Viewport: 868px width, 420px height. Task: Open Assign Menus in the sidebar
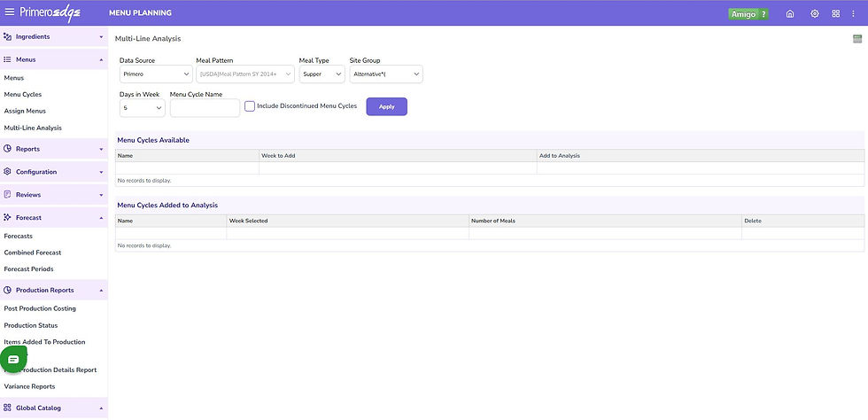point(25,111)
